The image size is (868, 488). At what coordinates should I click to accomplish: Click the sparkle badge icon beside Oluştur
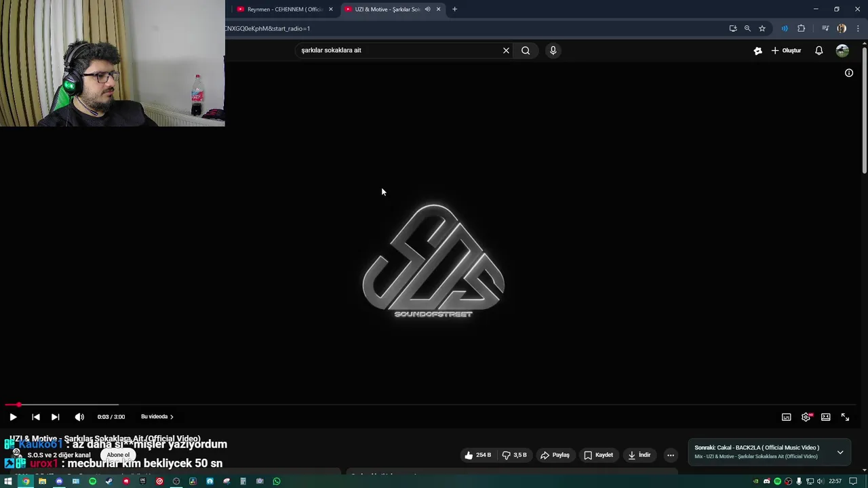(x=757, y=50)
